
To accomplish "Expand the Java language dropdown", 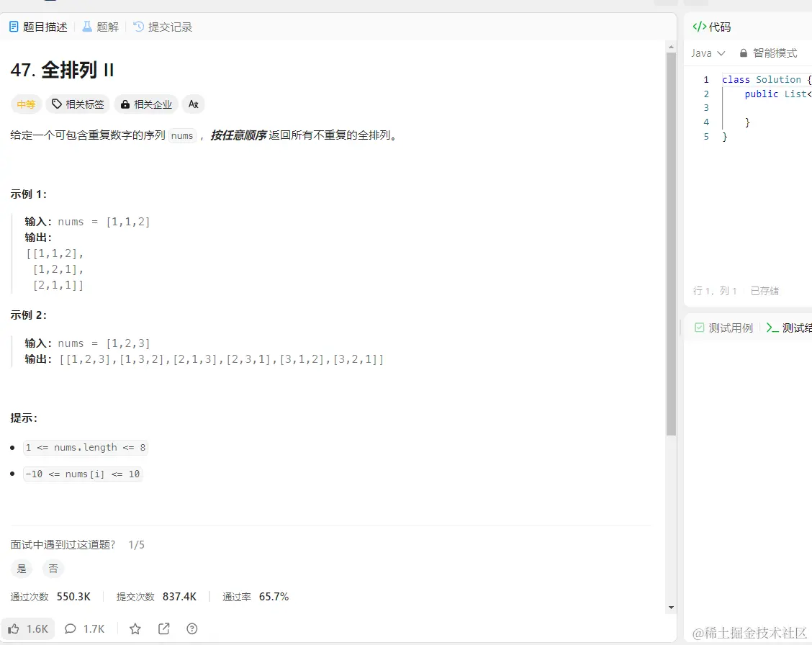I will [x=708, y=53].
